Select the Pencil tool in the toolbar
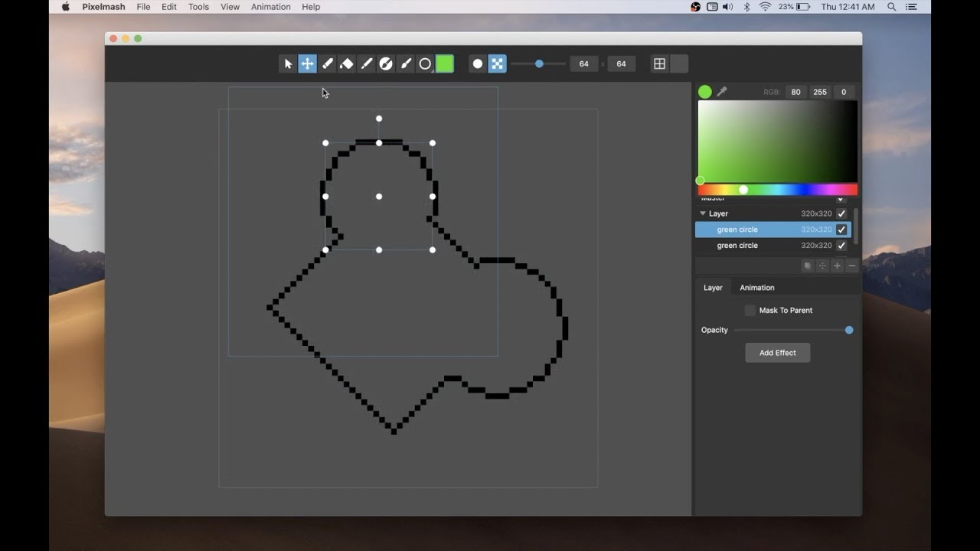Viewport: 980px width, 551px height. click(x=327, y=64)
